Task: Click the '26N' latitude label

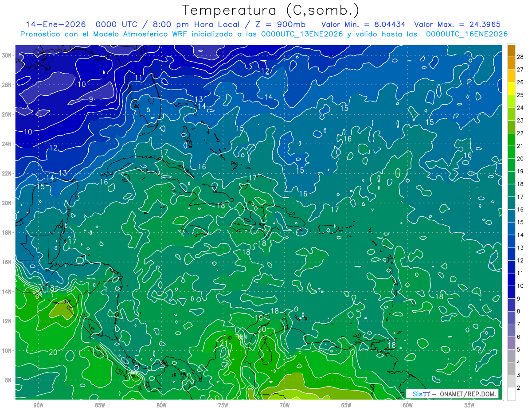Action: pyautogui.click(x=8, y=114)
